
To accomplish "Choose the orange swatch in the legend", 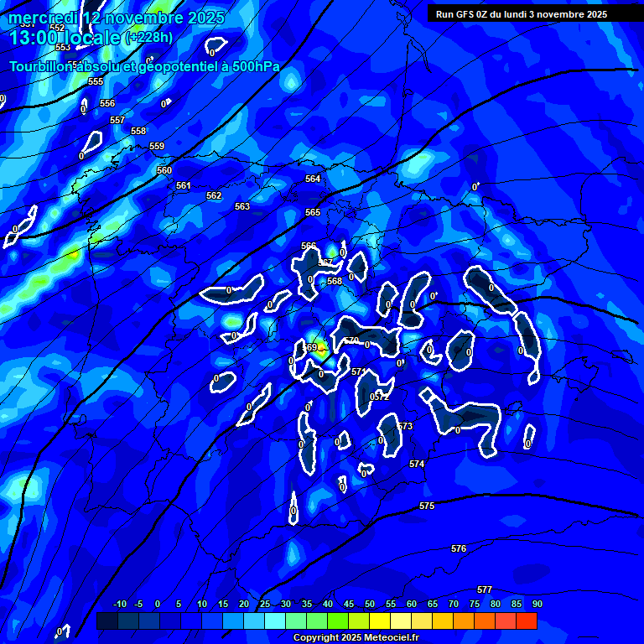I will 464,621.
